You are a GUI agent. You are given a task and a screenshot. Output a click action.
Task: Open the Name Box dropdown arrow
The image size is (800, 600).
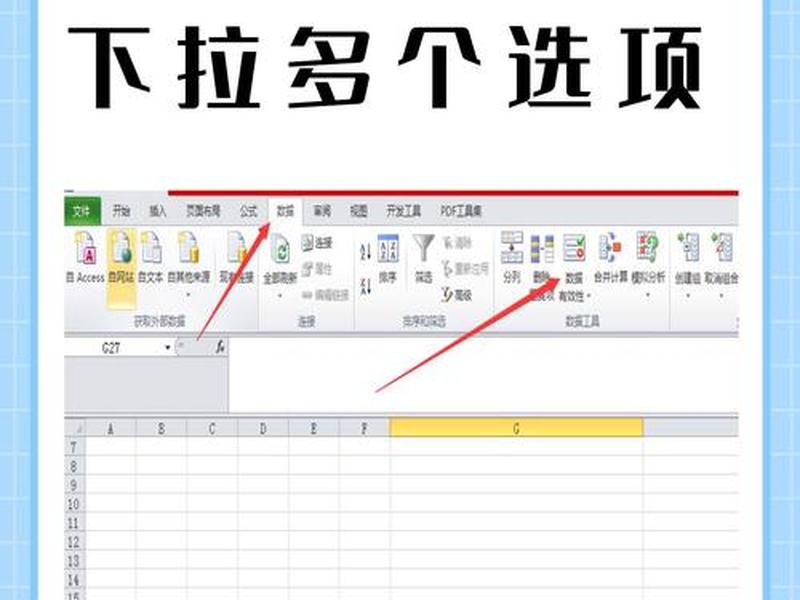(x=168, y=348)
